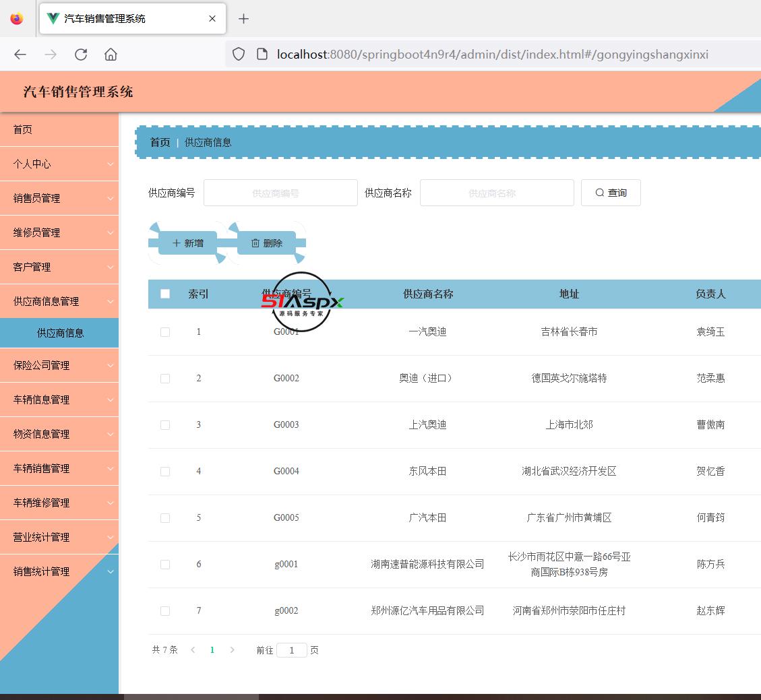Expand the 车辆信息管理 menu

tap(59, 400)
